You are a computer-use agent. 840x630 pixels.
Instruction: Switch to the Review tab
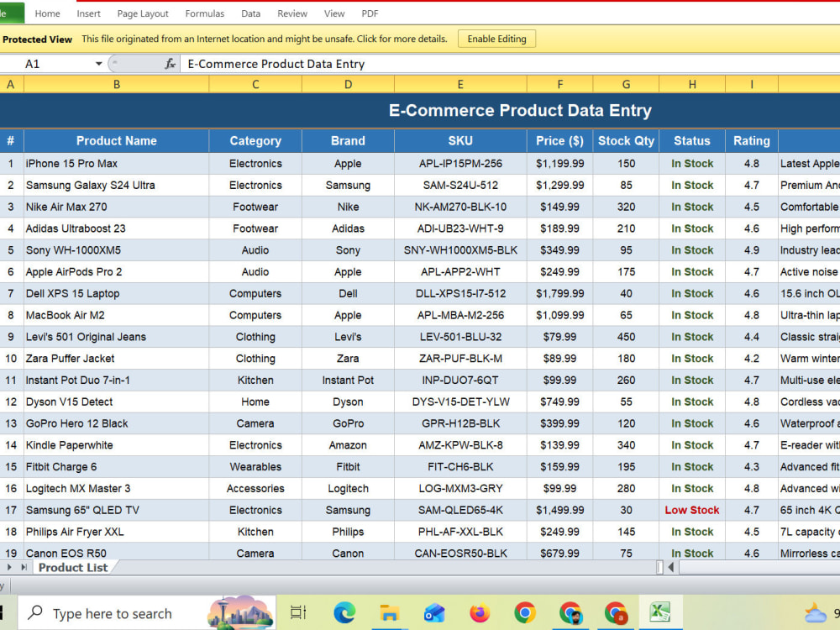(x=292, y=13)
